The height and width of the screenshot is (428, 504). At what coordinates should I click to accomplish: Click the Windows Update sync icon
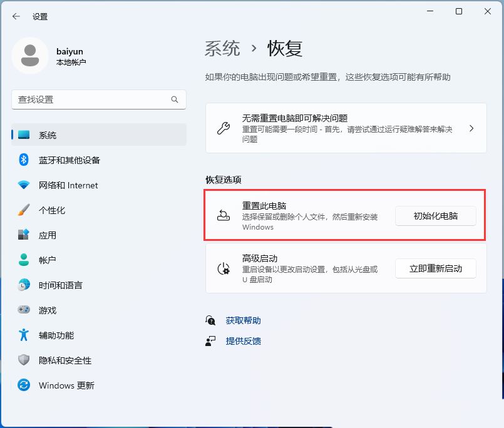[24, 385]
